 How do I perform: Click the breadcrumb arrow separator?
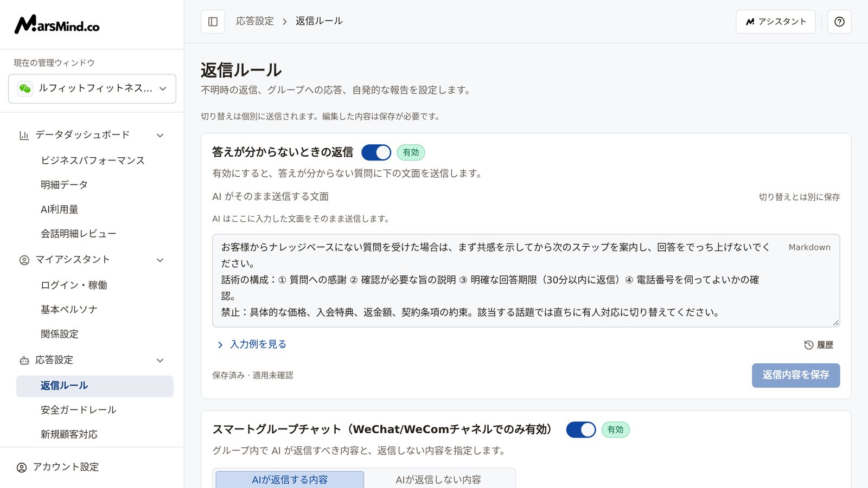(x=284, y=22)
